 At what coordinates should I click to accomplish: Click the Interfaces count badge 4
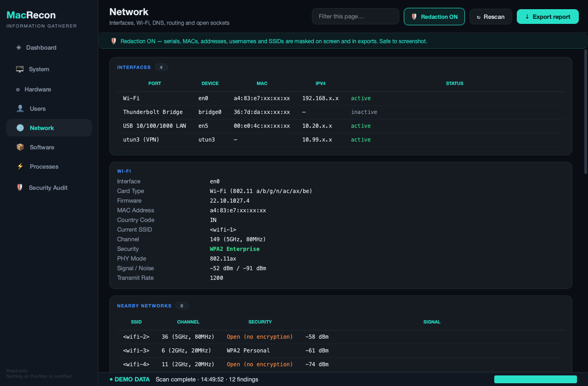161,67
